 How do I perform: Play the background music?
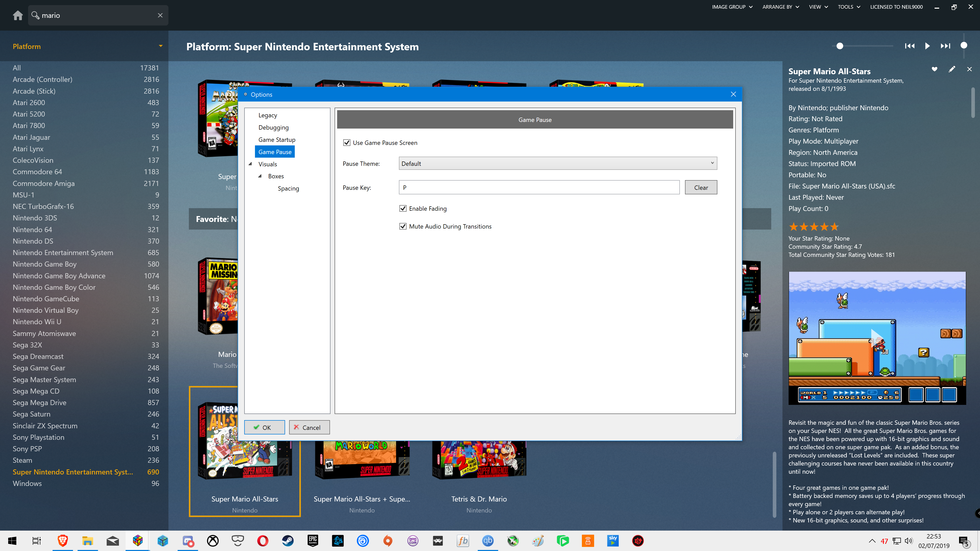(927, 46)
